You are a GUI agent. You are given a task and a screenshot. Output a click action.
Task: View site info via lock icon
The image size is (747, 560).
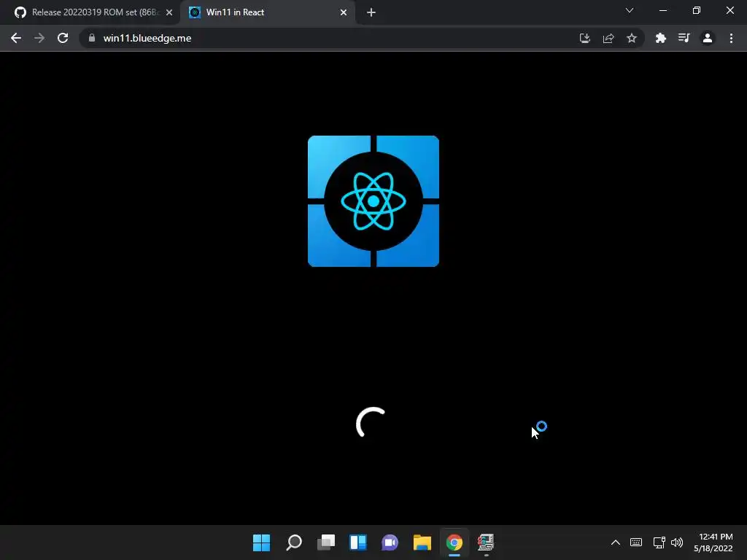pos(92,38)
